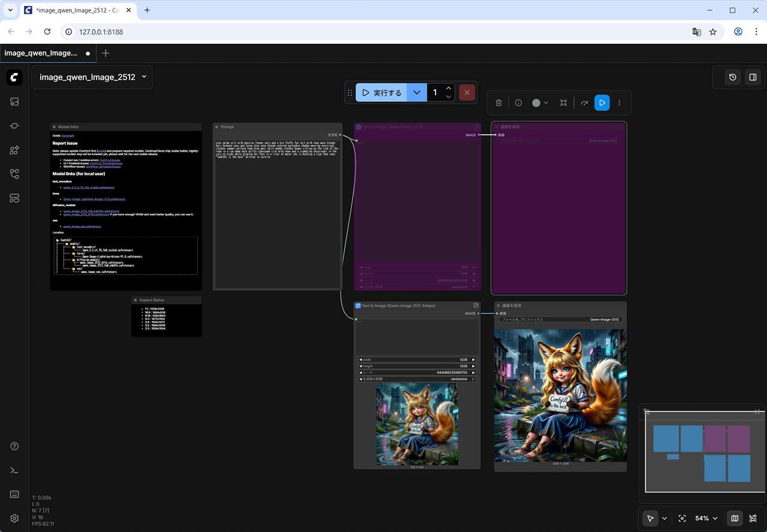Open ComfyUI settings gear icon

coord(15,518)
